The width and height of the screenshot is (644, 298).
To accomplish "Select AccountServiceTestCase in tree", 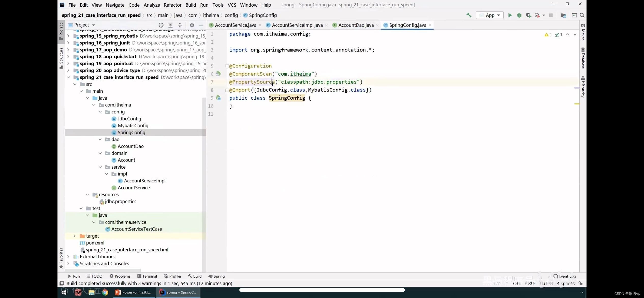I will click(x=136, y=229).
